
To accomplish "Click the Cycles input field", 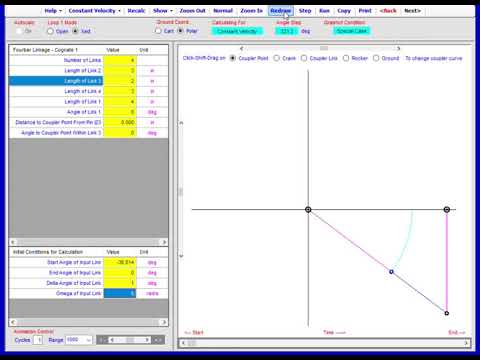I will 38,340.
